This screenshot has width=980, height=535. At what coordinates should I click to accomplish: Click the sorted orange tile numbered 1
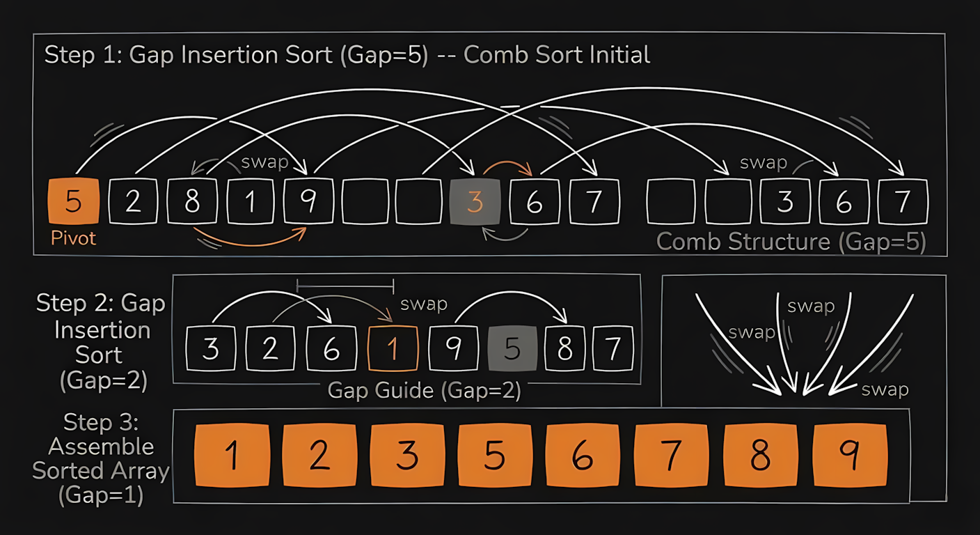point(232,456)
